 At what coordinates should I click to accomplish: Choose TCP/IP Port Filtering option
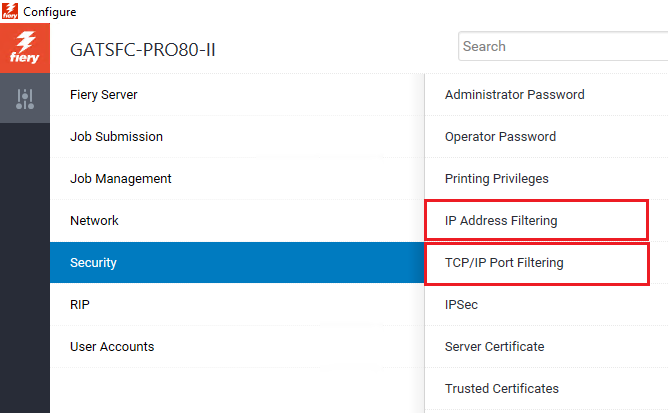(x=504, y=263)
